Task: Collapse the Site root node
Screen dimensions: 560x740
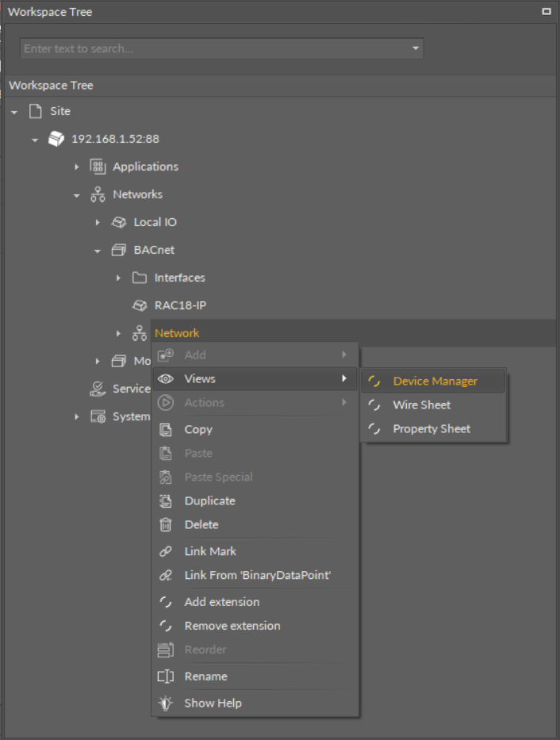Action: point(14,112)
